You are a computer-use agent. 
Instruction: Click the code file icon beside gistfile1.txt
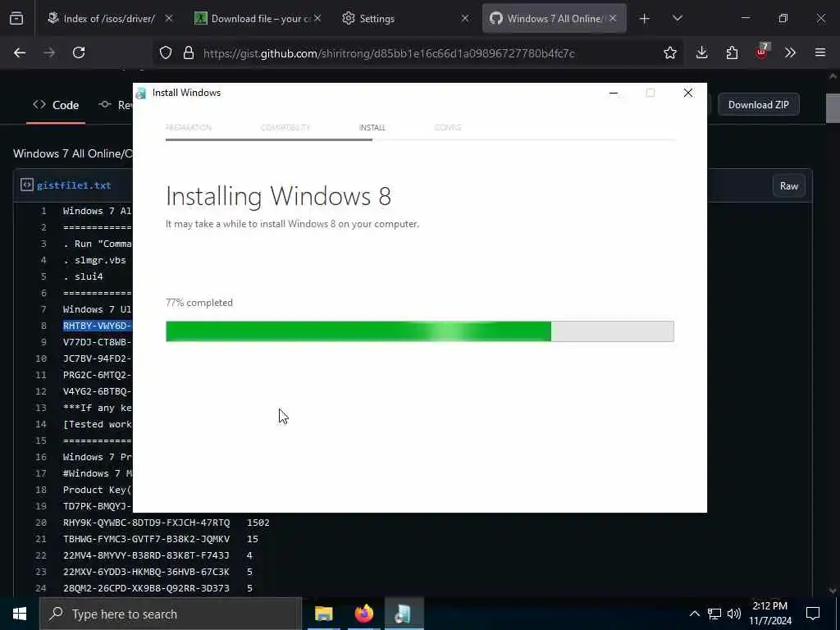(x=27, y=185)
